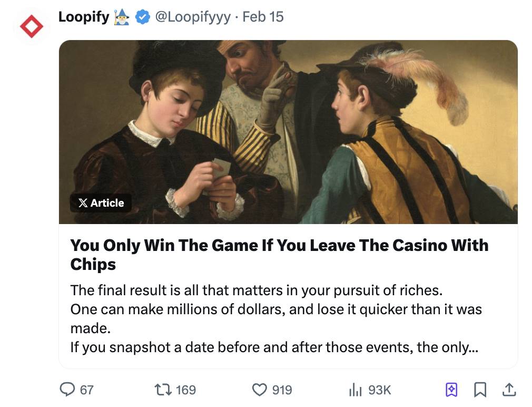Image resolution: width=532 pixels, height=407 pixels.
Task: Click the blue verified checkmark badge
Action: tap(142, 17)
